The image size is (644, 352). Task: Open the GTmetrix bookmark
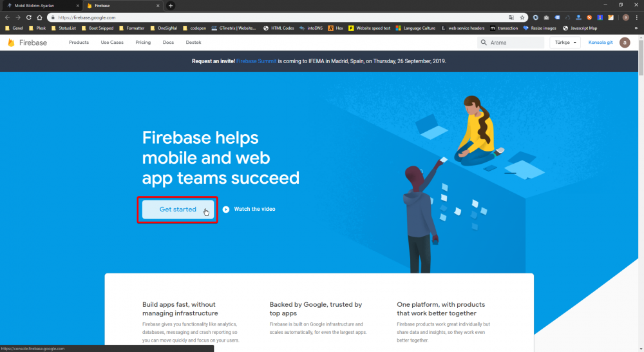pos(234,28)
